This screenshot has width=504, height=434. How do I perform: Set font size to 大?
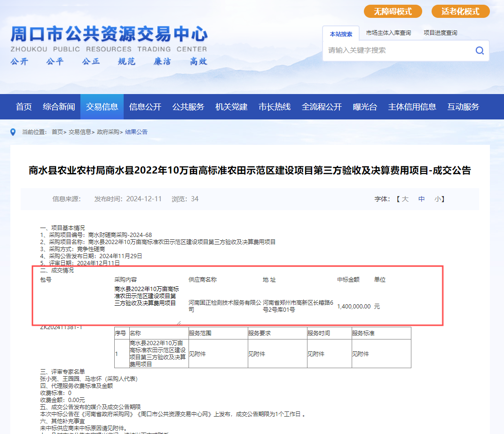[x=405, y=199]
